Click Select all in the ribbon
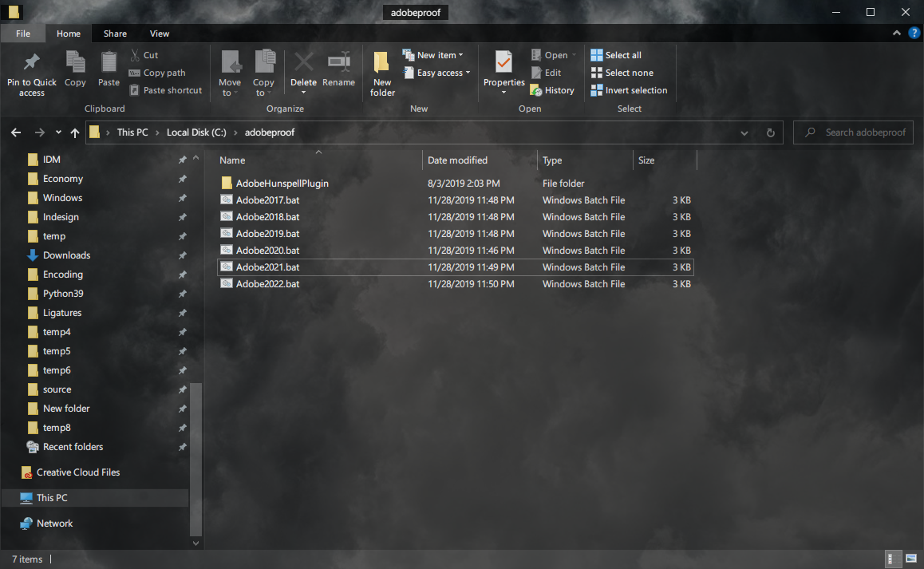This screenshot has width=924, height=569. tap(615, 55)
